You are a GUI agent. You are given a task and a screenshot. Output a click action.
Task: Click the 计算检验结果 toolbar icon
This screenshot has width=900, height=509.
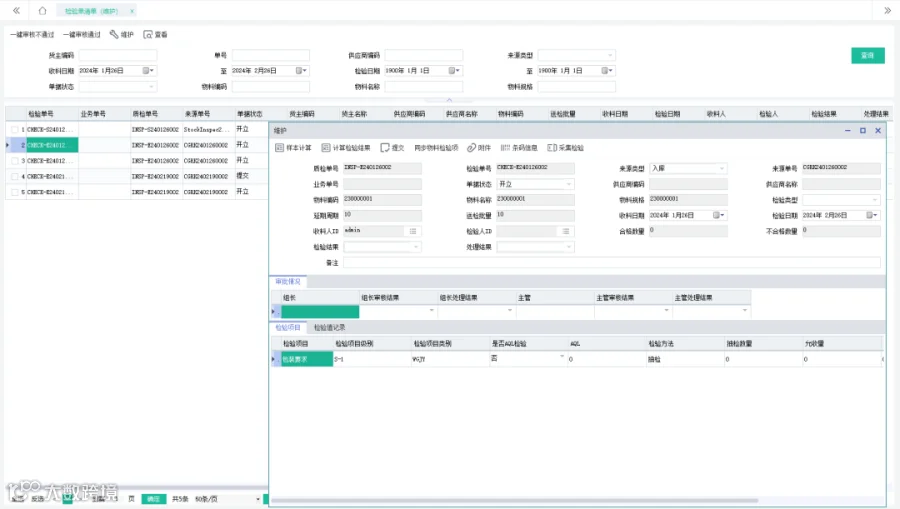[325, 148]
